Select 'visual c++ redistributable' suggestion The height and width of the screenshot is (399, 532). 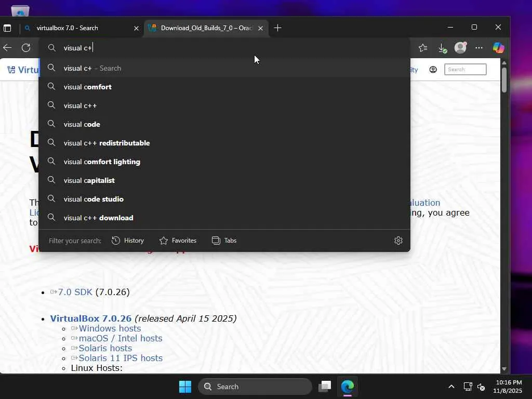click(224, 143)
